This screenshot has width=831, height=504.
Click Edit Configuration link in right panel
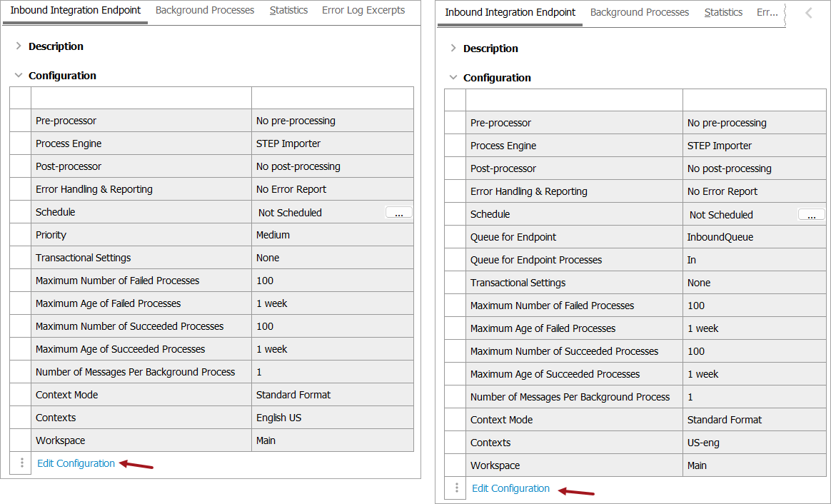click(x=510, y=488)
